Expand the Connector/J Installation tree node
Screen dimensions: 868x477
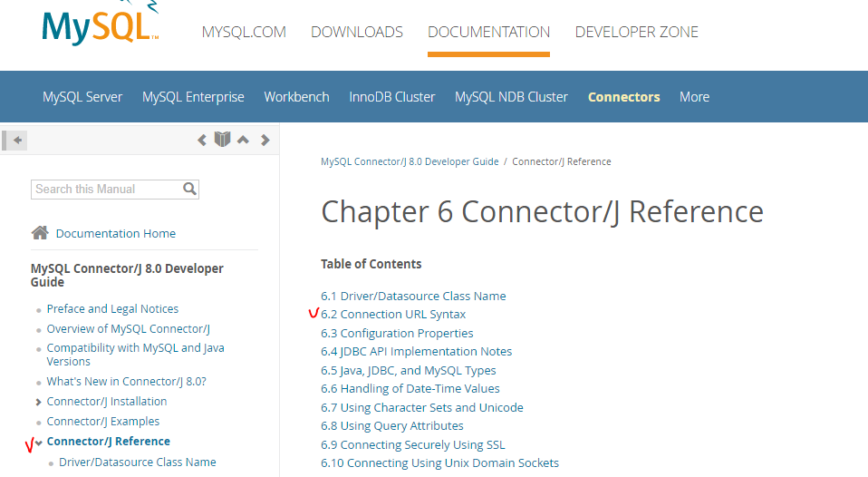38,403
